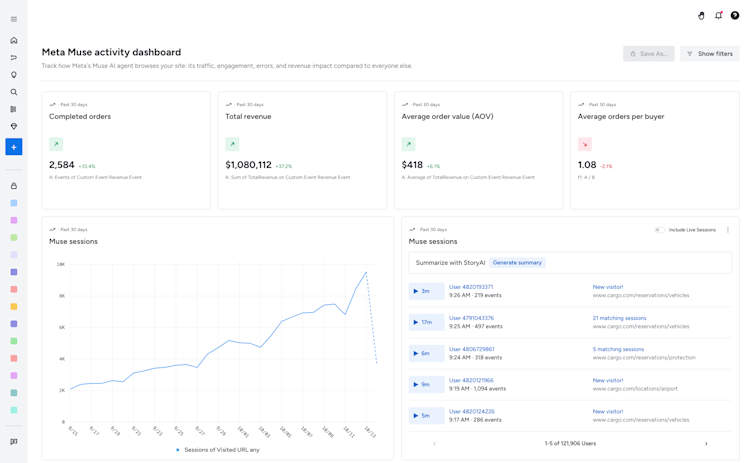Toggle Include Live Sessions switch
Viewport: 750px width, 463px height.
click(660, 230)
